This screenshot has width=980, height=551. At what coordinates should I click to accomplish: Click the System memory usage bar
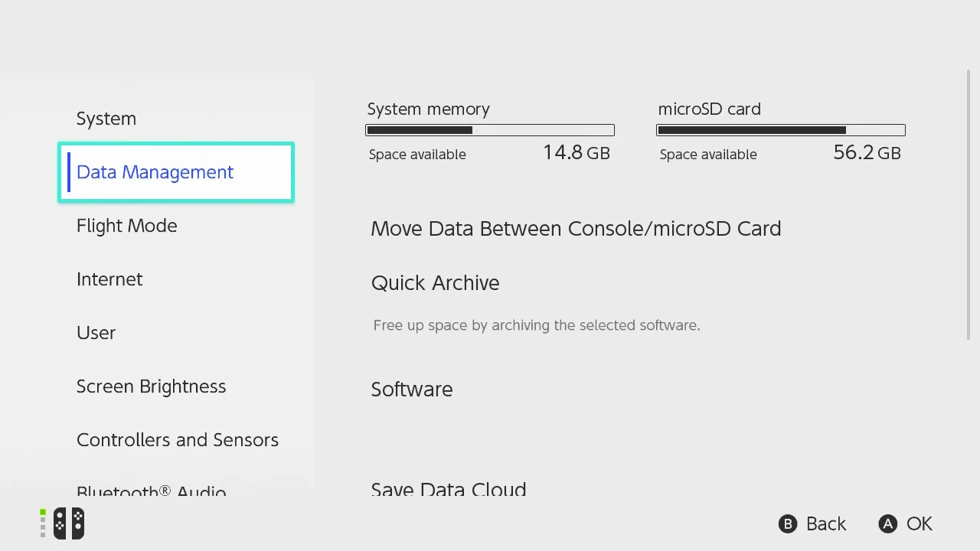(x=490, y=130)
